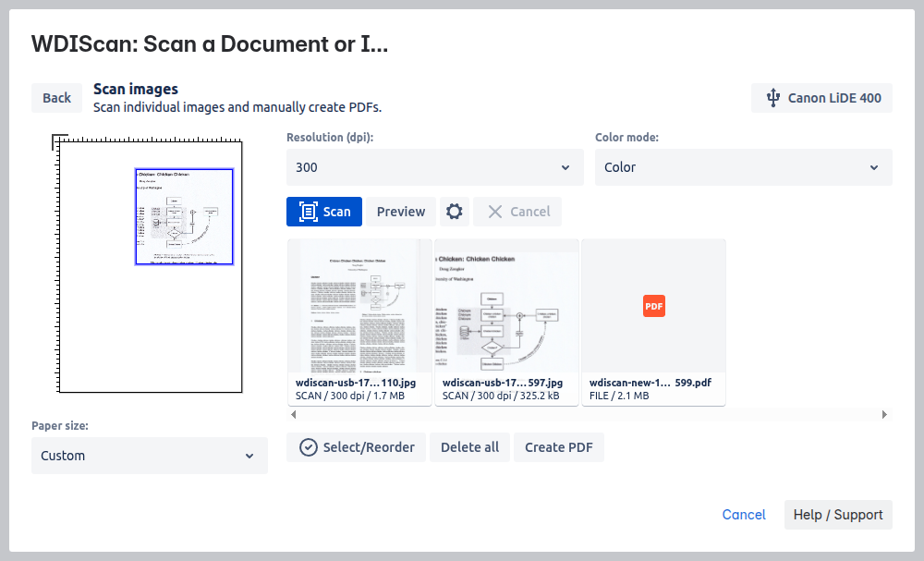
Task: Select second scan thumbnail ending 597.jpg
Action: [x=506, y=322]
